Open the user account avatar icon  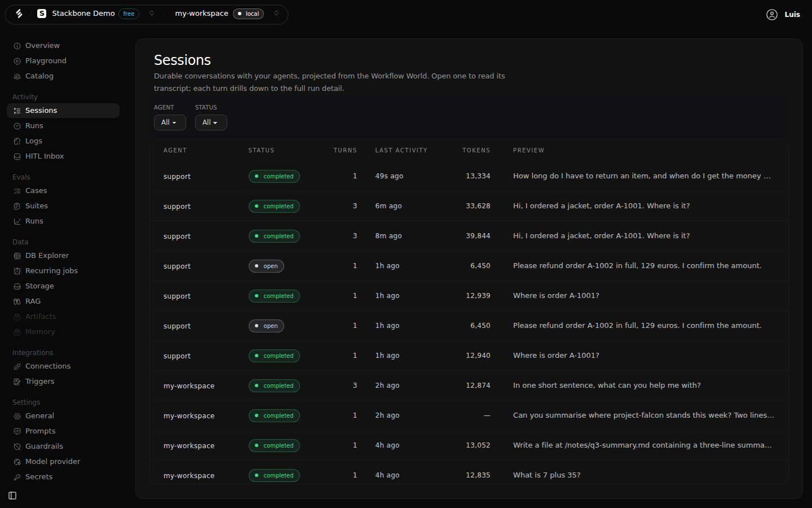772,15
